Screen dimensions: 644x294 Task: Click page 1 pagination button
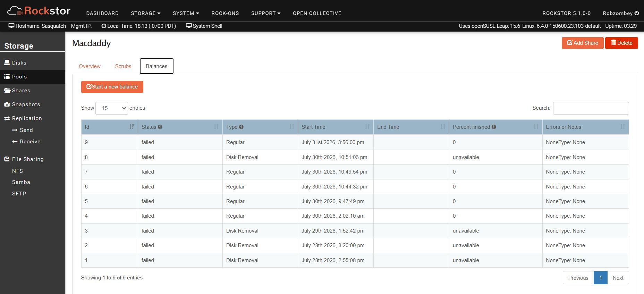tap(601, 278)
